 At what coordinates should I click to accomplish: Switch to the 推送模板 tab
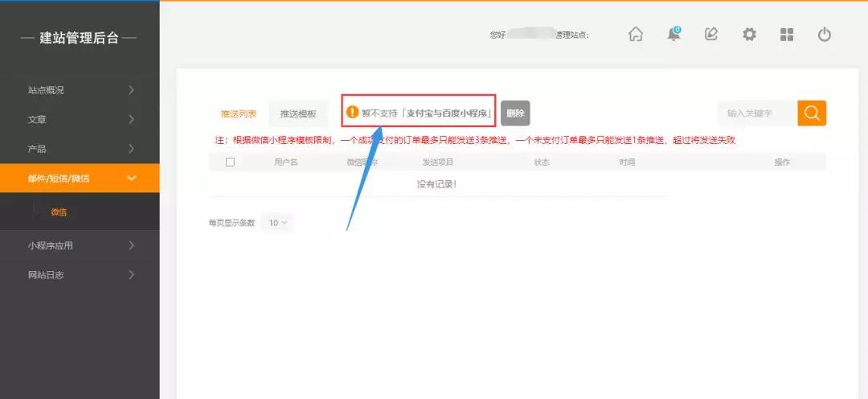pos(298,114)
